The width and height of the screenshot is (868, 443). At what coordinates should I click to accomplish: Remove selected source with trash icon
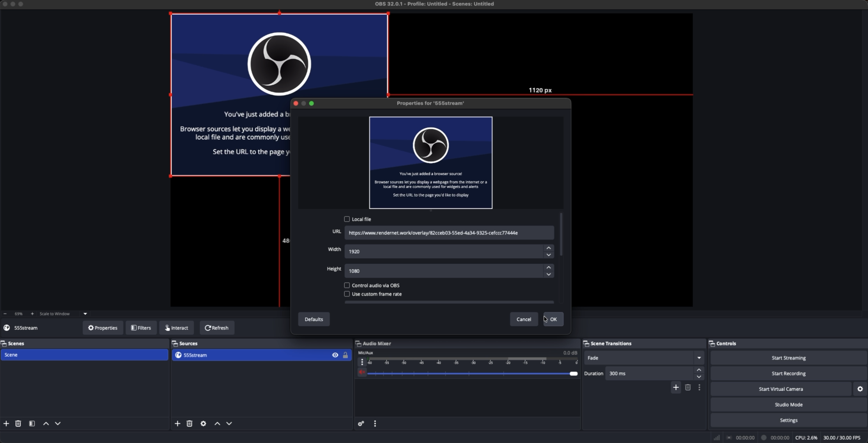[x=190, y=424]
